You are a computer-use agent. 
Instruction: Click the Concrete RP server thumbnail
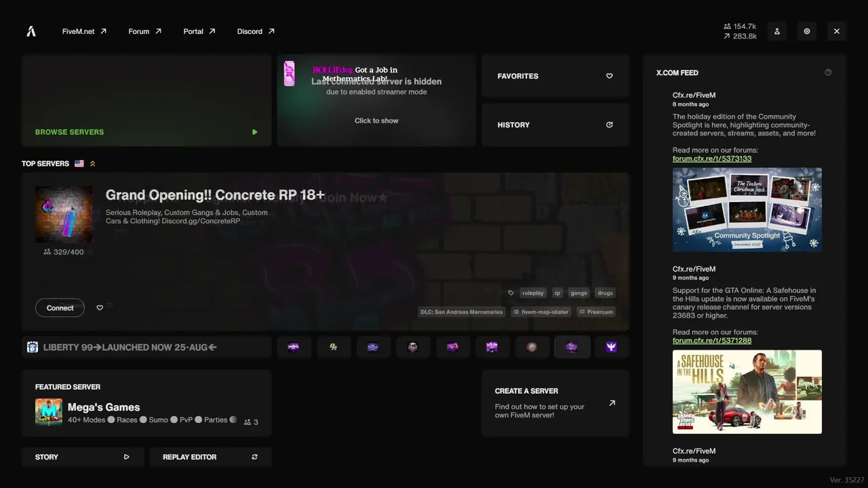click(x=64, y=215)
